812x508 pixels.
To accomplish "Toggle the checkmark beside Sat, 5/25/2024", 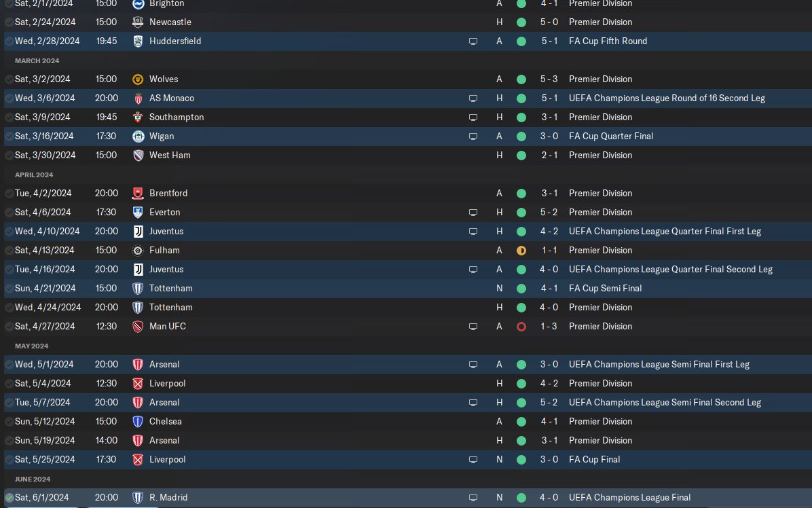I will click(x=9, y=460).
